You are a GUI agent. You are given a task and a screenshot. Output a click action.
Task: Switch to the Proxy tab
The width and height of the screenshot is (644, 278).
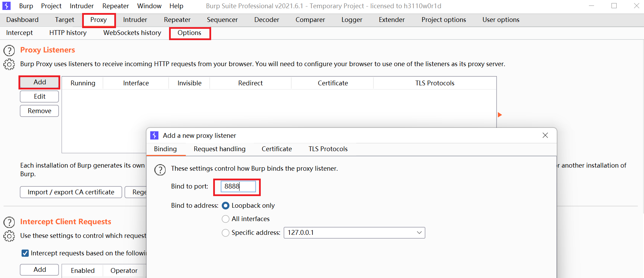coord(99,20)
